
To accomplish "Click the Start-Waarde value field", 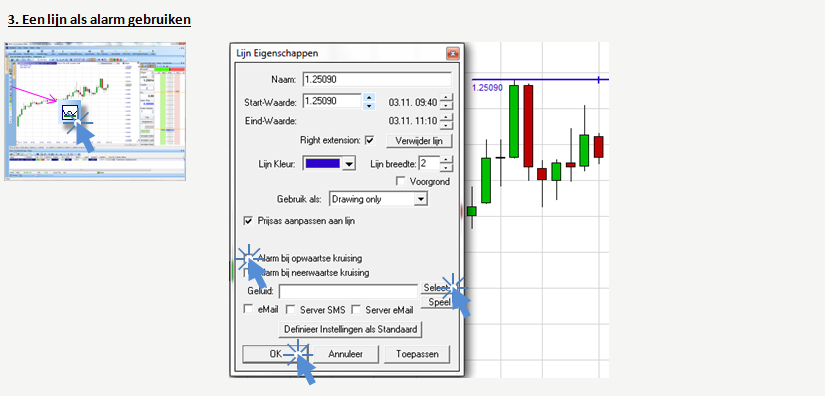I will tap(332, 100).
